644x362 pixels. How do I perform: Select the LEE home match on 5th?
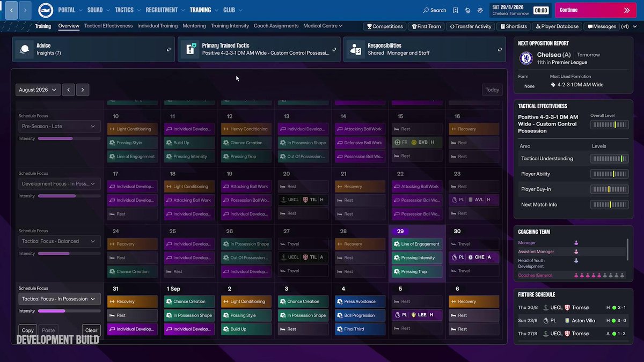pyautogui.click(x=417, y=315)
